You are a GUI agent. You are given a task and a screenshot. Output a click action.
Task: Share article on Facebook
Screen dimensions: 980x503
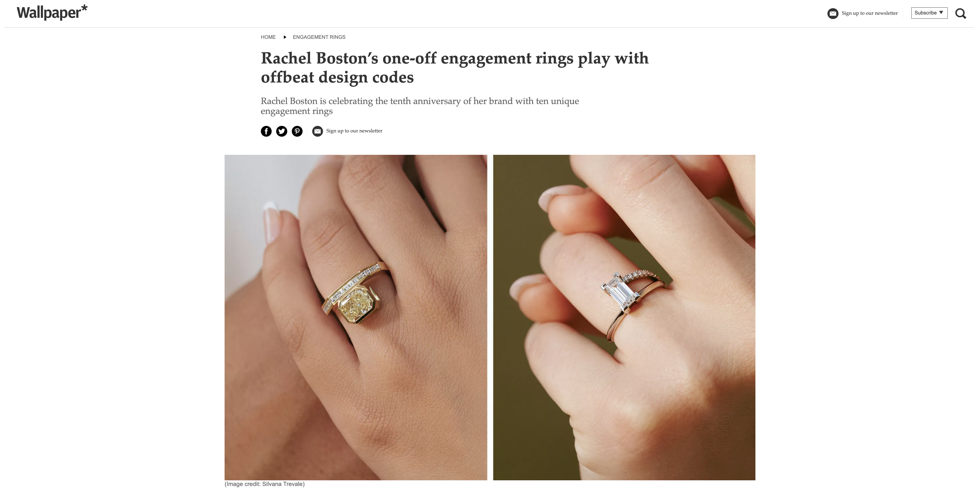click(266, 131)
